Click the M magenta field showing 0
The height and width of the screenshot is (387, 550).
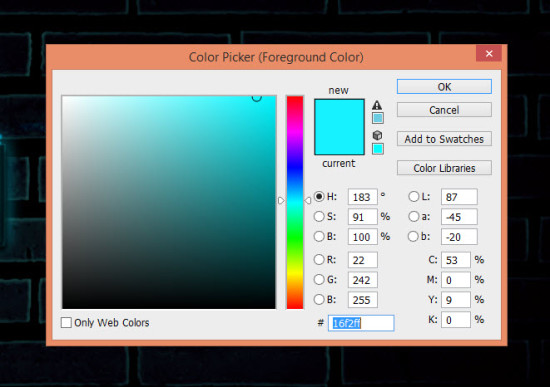pos(456,280)
